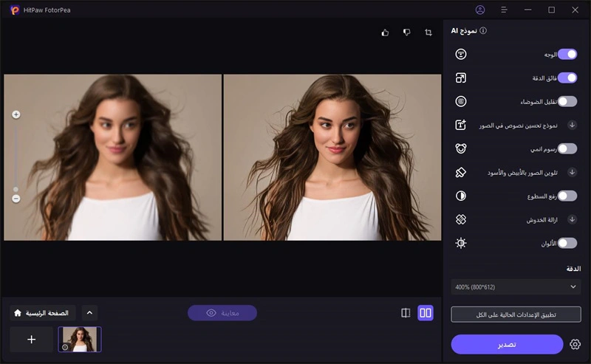This screenshot has height=364, width=591.
Task: Click the zoom in plus button
Action: click(16, 114)
